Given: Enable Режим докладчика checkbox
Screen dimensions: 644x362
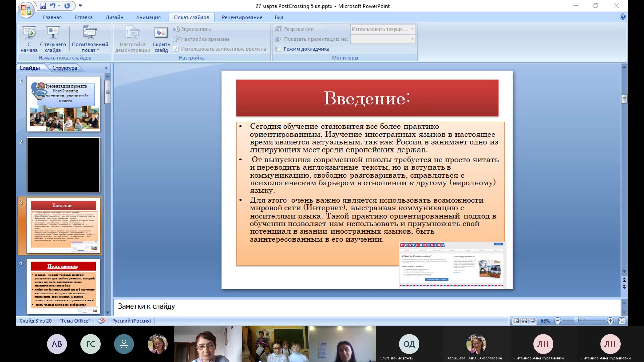Looking at the screenshot, I should [279, 49].
